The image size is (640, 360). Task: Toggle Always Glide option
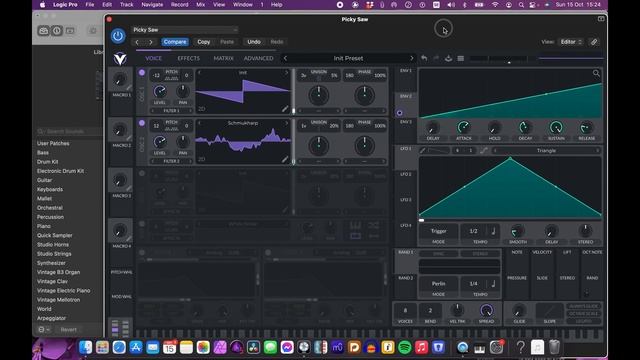point(584,306)
